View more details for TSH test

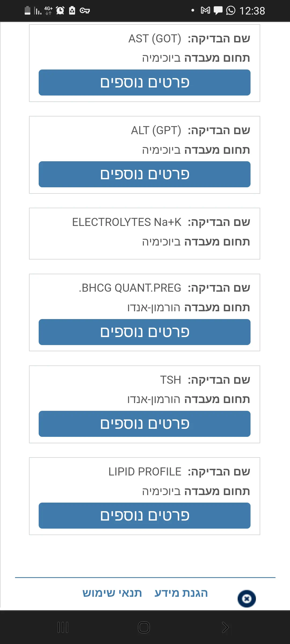pos(144,424)
